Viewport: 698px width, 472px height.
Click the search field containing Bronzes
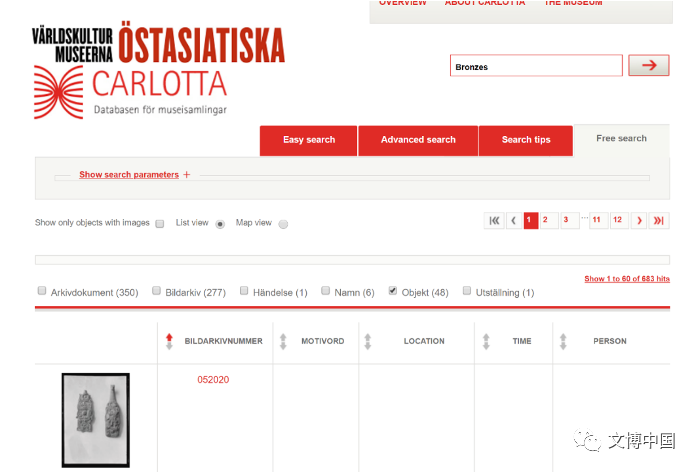click(x=536, y=66)
